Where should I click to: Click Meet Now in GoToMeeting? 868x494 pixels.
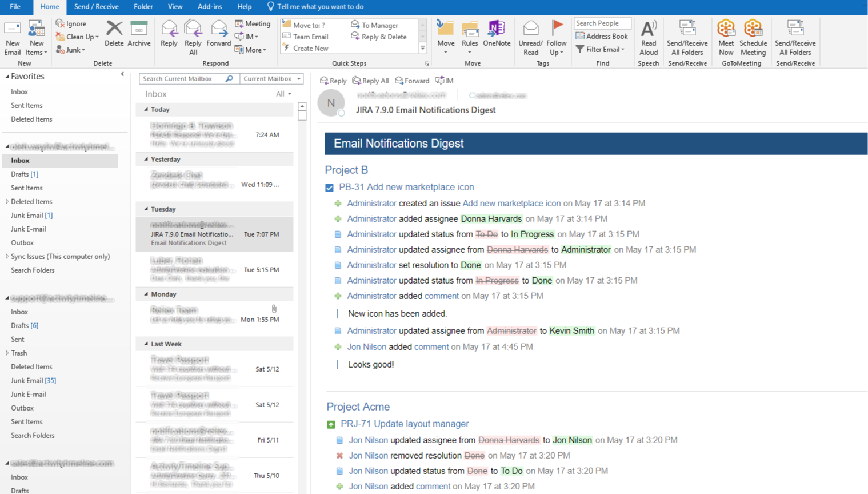[726, 38]
